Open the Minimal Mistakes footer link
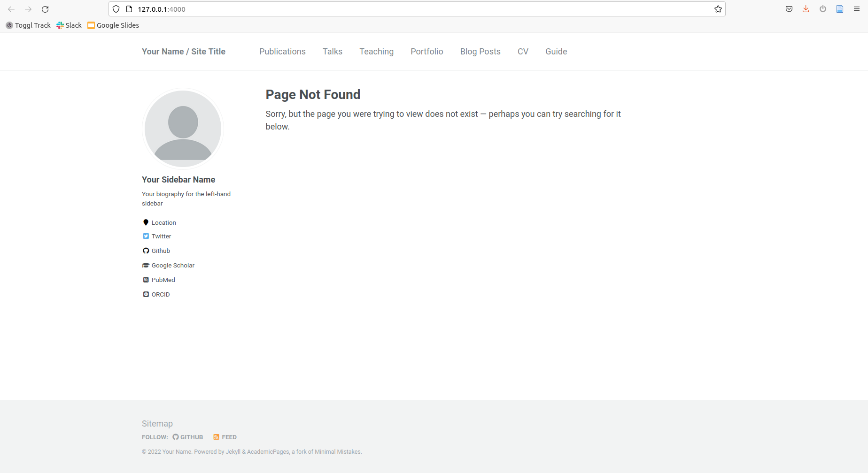 pyautogui.click(x=338, y=452)
